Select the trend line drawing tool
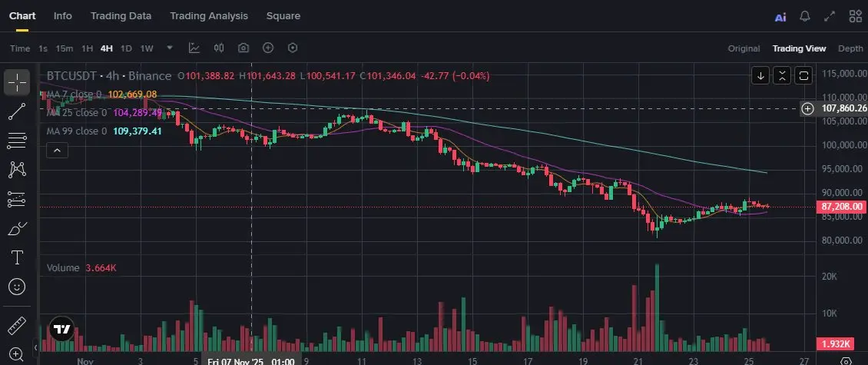The image size is (868, 365). (17, 111)
